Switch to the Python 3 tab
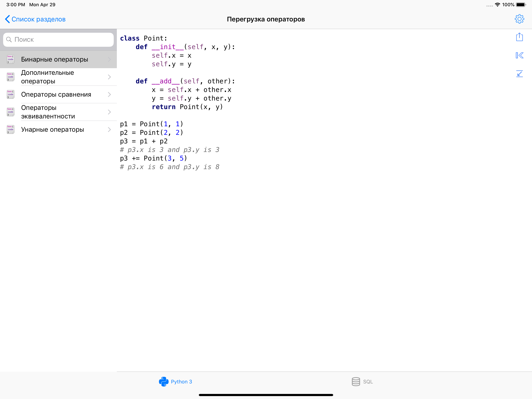This screenshot has height=399, width=532. pos(181,381)
